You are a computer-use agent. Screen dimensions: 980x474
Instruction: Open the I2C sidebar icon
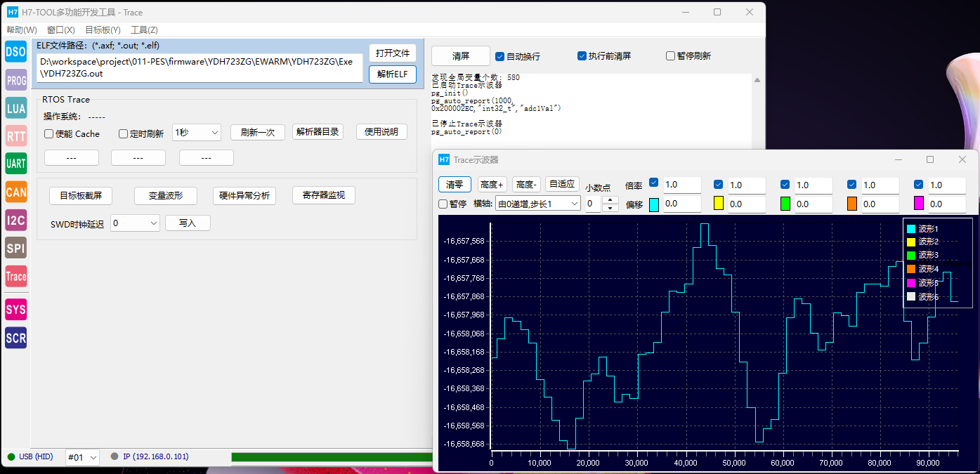(15, 220)
